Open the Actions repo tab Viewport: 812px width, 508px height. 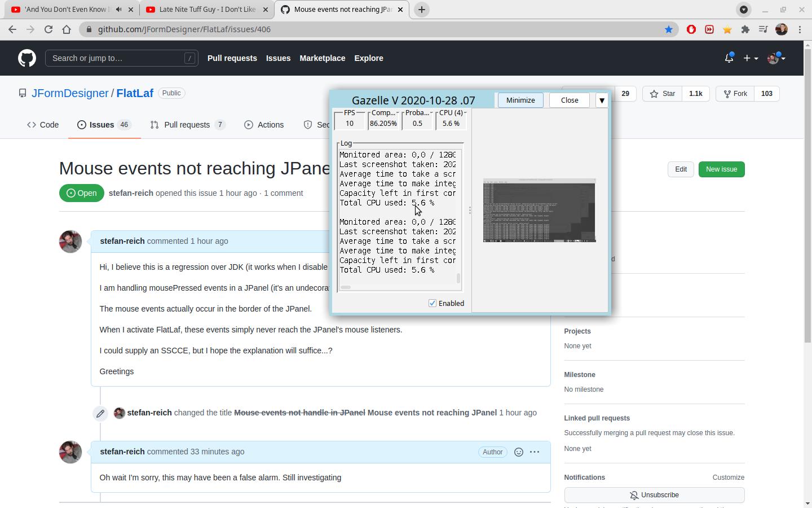264,125
